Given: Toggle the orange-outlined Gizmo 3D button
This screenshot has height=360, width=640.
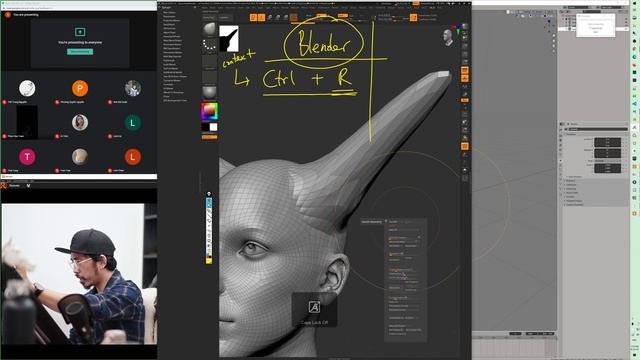Looking at the screenshot, I should [x=293, y=17].
